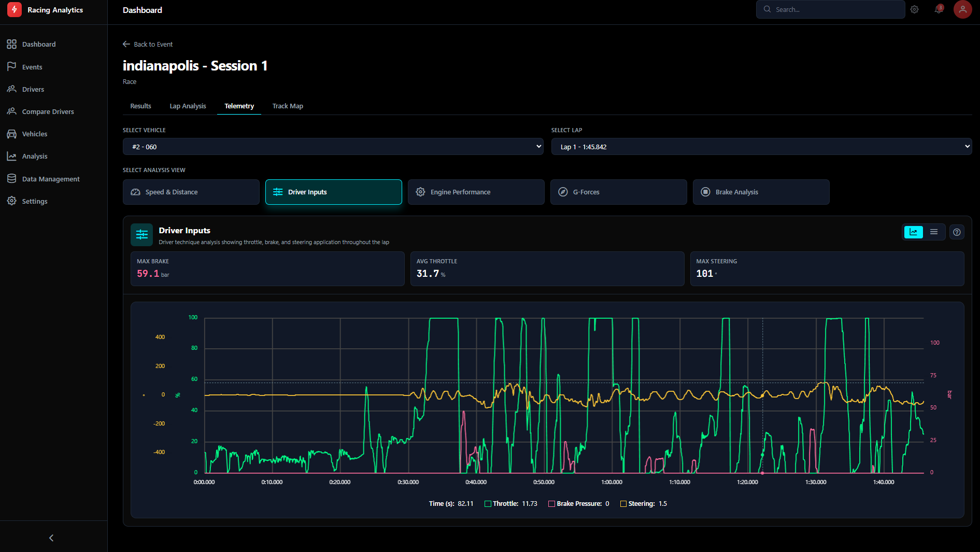Image resolution: width=980 pixels, height=552 pixels.
Task: Select the Engine Performance analysis view
Action: pos(476,192)
